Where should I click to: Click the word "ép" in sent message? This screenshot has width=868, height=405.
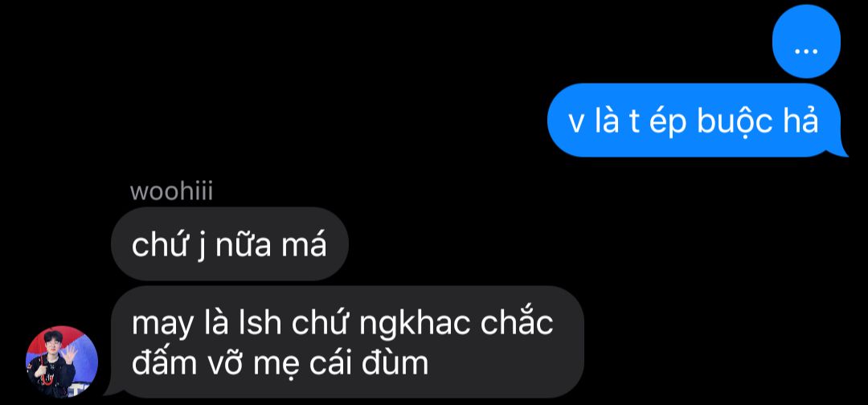pos(668,123)
